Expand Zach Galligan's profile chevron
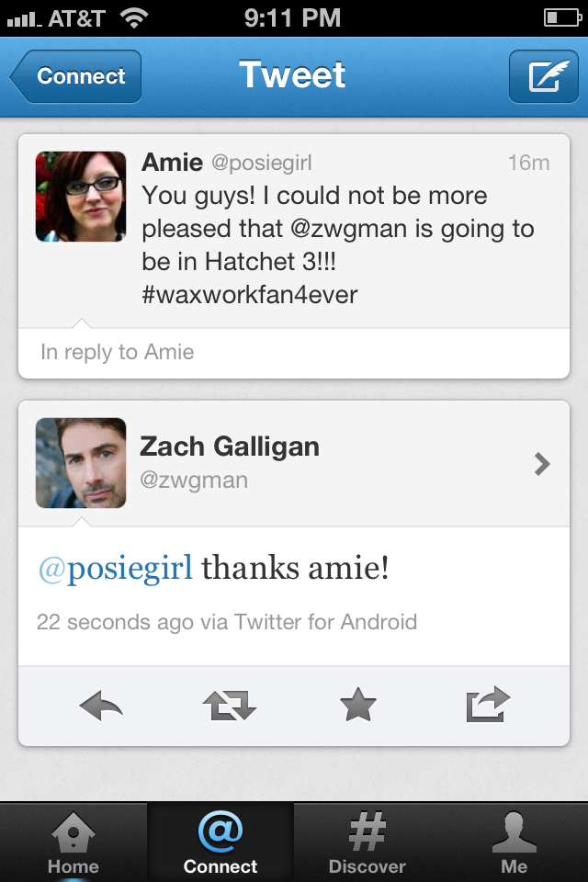The height and width of the screenshot is (882, 588). pyautogui.click(x=542, y=464)
